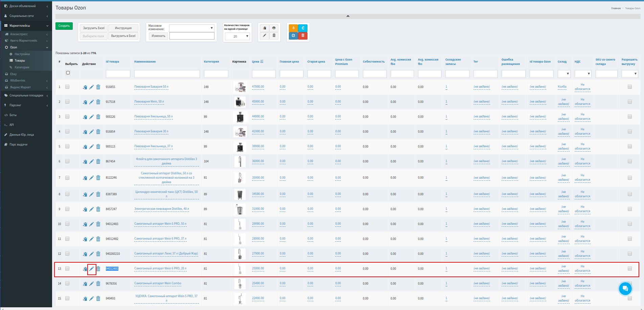Collapse the top panel with the chevron
Viewport: 644px width, 310px height.
click(348, 16)
